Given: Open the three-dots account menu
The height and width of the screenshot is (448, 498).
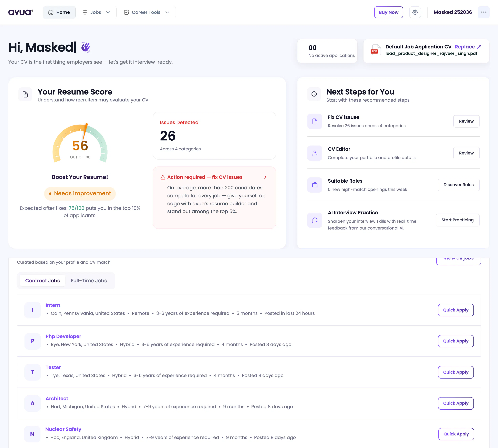Looking at the screenshot, I should [x=483, y=12].
